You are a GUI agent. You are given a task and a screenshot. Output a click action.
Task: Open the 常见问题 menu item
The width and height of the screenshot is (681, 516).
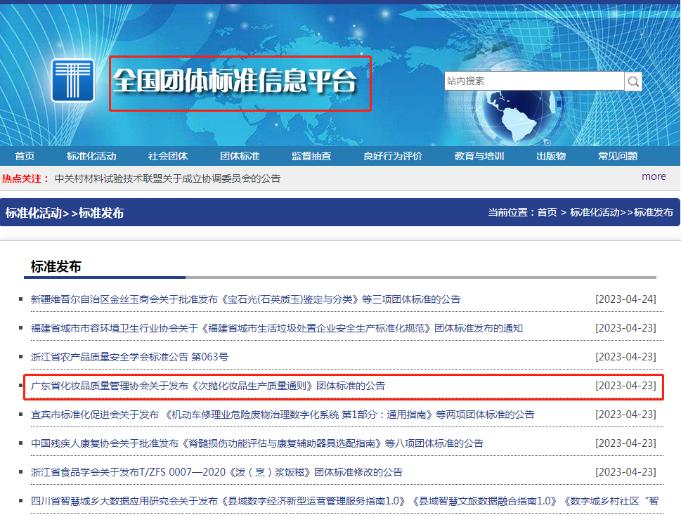coord(617,156)
